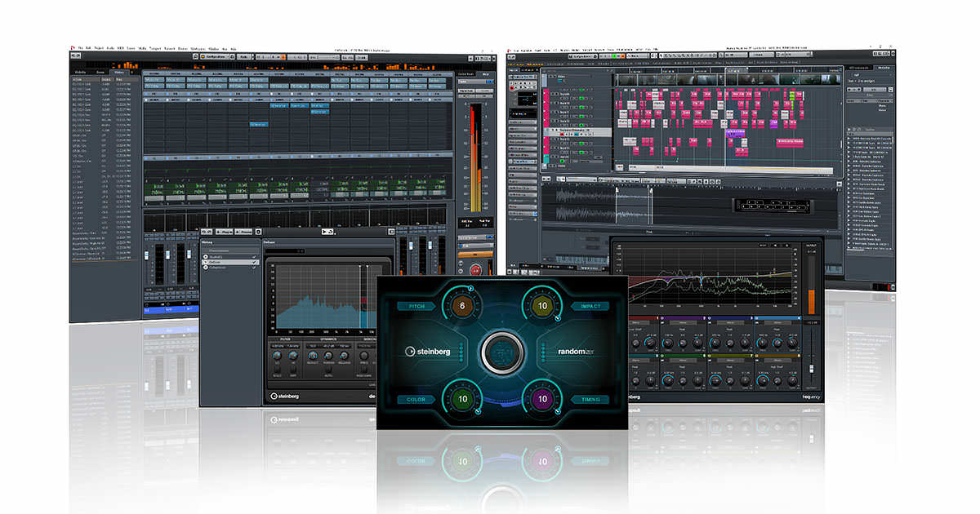Image resolution: width=980 pixels, height=514 pixels.
Task: Switch to the Meter tab in the mixer
Action: (x=487, y=73)
